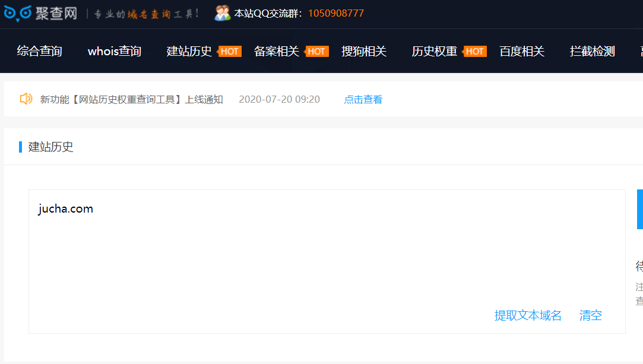Click the HOT badge beside 建站历史
The height and width of the screenshot is (364, 643).
[x=229, y=52]
